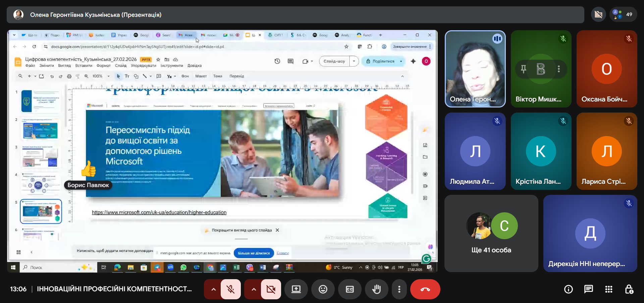Expand audio settings arrow in Meet
Viewport: 644px width, 303px height.
(x=213, y=289)
